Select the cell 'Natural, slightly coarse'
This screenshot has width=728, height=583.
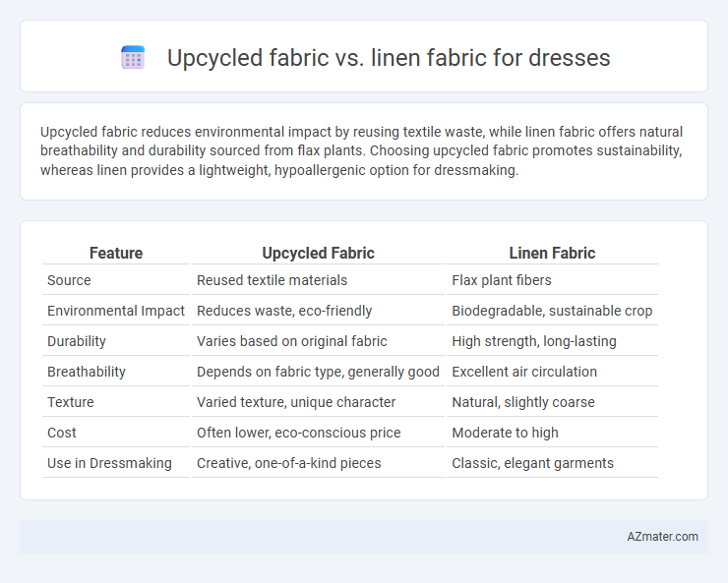[x=523, y=402]
